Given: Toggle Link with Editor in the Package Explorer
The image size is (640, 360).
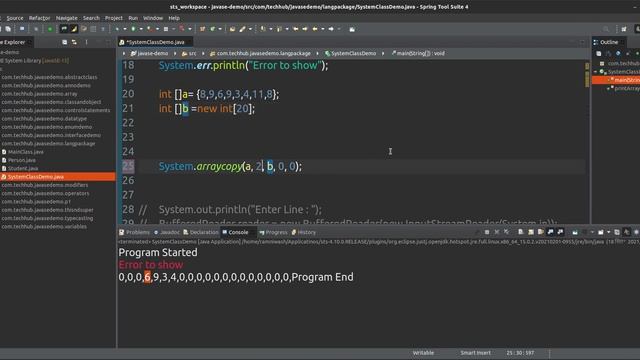Looking at the screenshot, I should point(74,42).
